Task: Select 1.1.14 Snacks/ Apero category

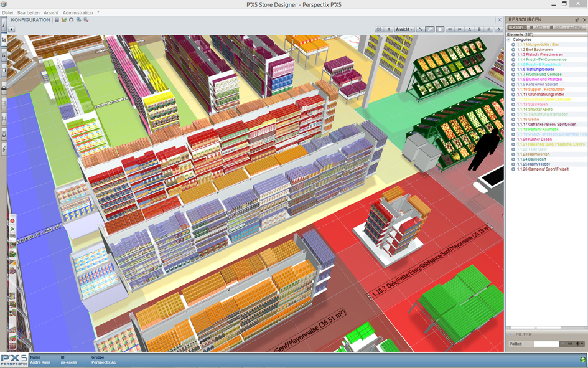Action: coord(534,110)
